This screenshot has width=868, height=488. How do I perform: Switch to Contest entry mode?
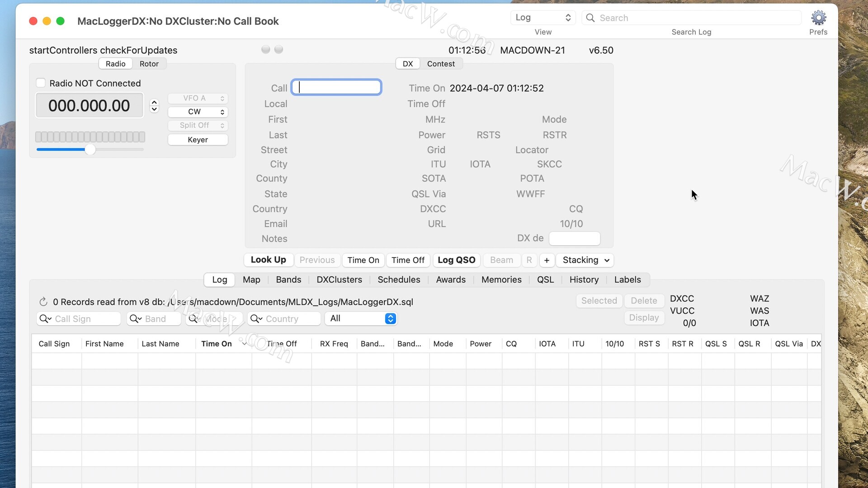click(441, 64)
